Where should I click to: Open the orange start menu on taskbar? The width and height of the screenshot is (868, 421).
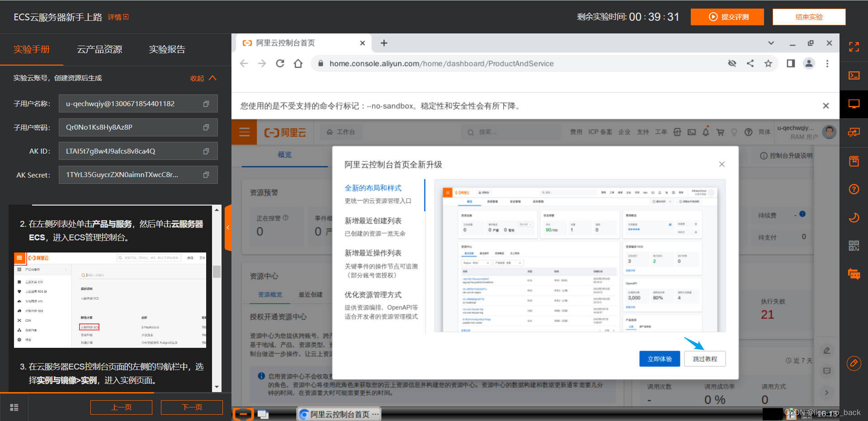point(243,414)
